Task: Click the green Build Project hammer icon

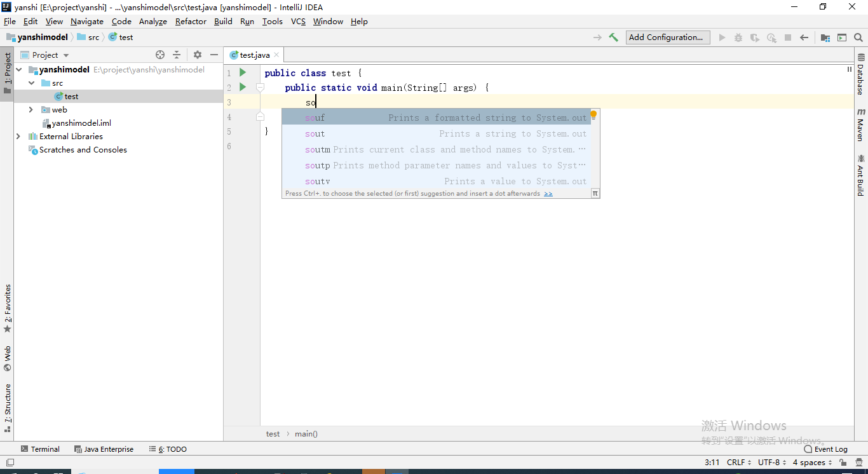Action: click(613, 37)
